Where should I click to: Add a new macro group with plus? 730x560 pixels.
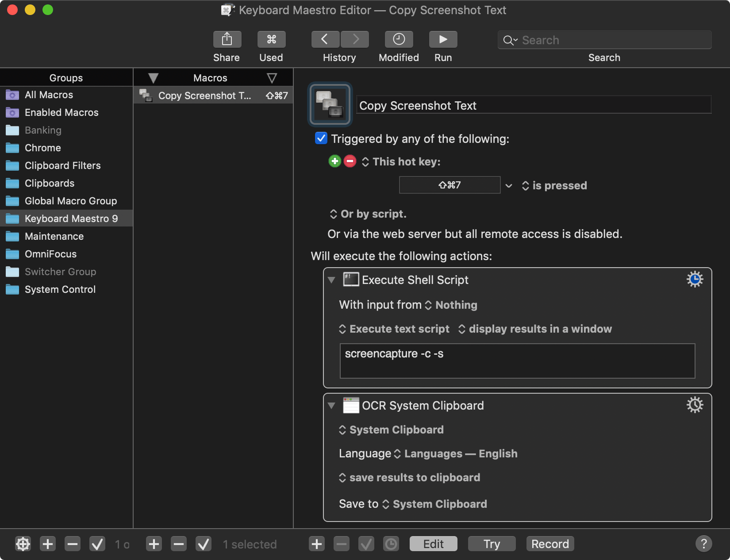pyautogui.click(x=48, y=544)
